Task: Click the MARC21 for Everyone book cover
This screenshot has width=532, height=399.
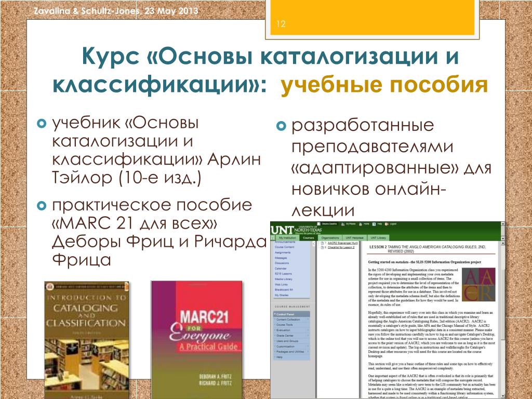Action: point(197,340)
